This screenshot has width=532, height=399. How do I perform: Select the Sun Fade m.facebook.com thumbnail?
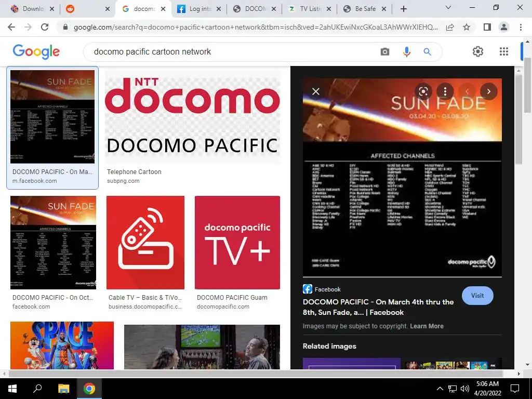(52, 117)
